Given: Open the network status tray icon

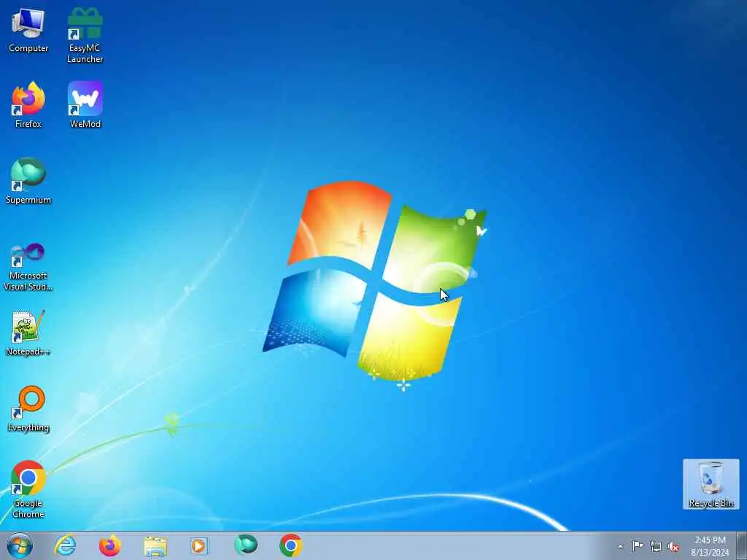Looking at the screenshot, I should tap(656, 546).
